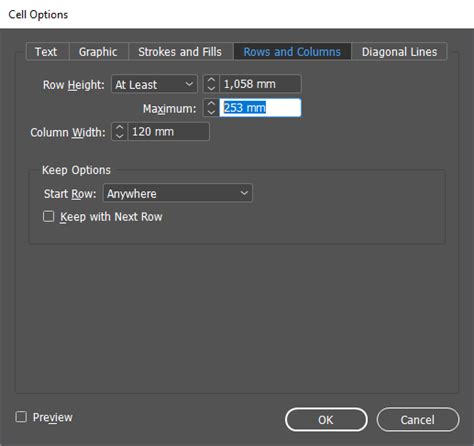474x446 pixels.
Task: Click the Keep Options group title
Action: click(x=76, y=170)
